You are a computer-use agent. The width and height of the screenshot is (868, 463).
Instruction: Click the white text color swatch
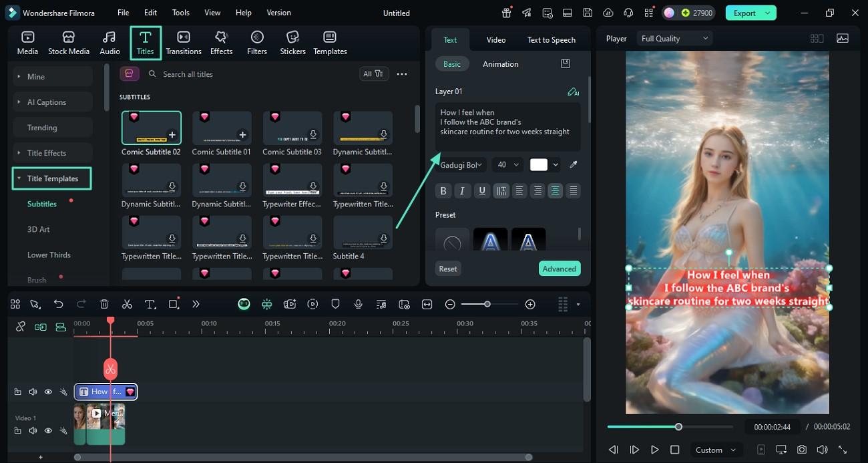pyautogui.click(x=538, y=164)
